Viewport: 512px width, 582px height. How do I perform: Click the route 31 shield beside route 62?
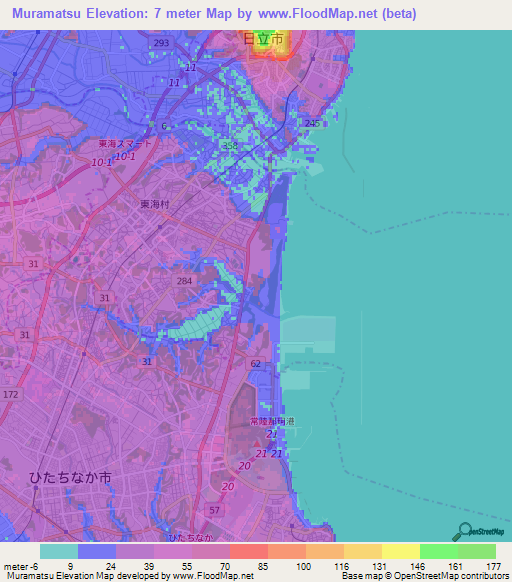tap(147, 361)
